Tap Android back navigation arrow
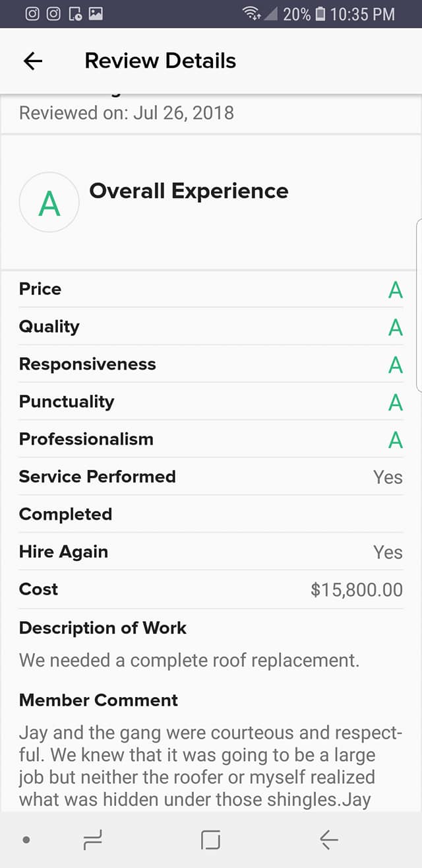422x868 pixels. click(328, 840)
